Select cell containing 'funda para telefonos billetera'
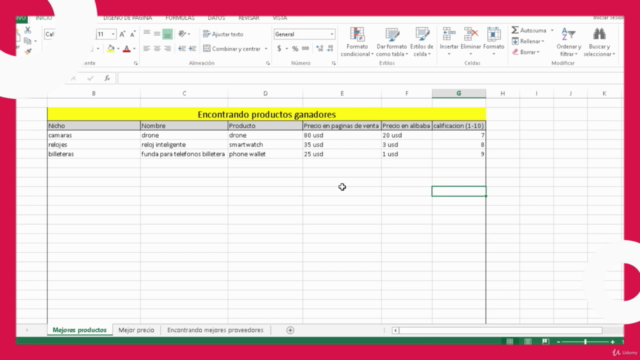Viewport: 640px width, 360px height. [x=184, y=154]
